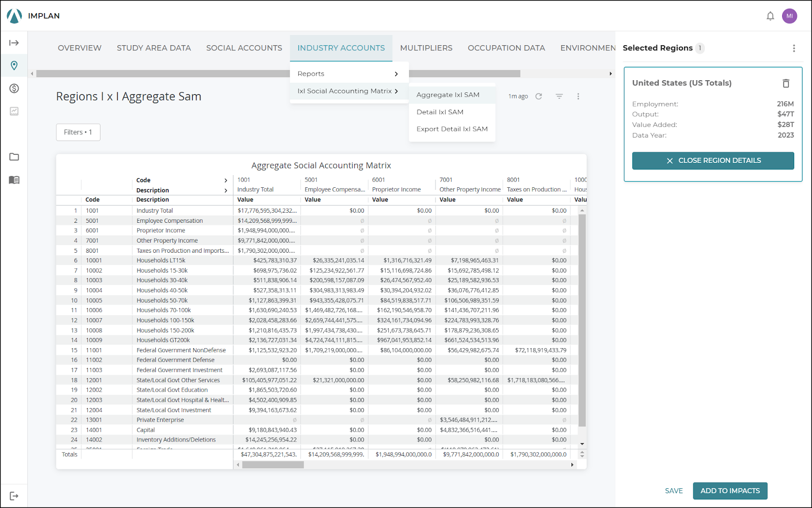Image resolution: width=812 pixels, height=508 pixels.
Task: Click the 8001 Taxes on Production column header
Action: pos(537,185)
